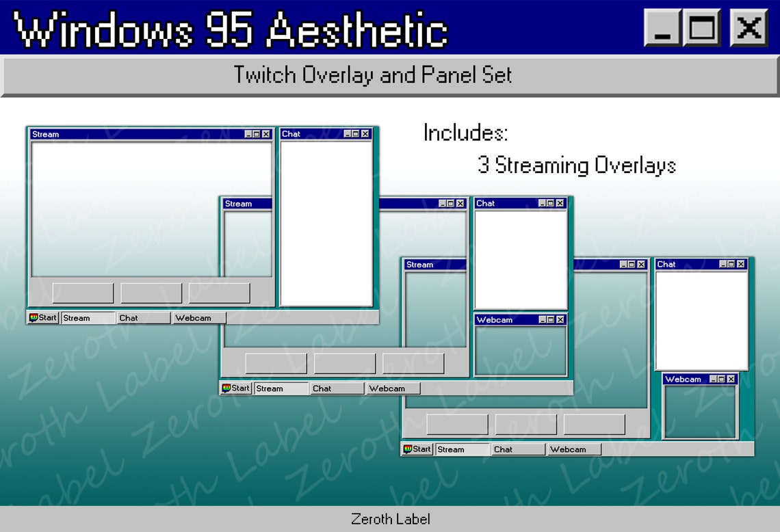The image size is (780, 532).
Task: Click the middle blank panel button in the center overlay
Action: click(344, 362)
